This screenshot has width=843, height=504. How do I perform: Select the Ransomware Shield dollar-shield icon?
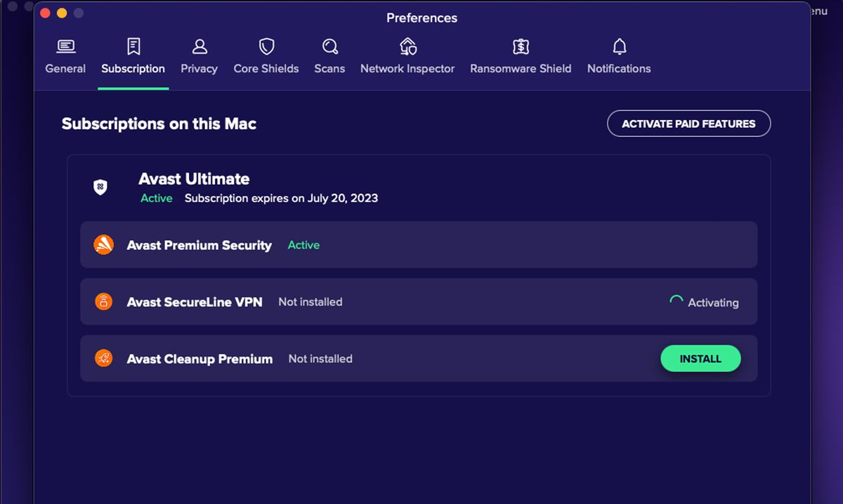click(x=521, y=45)
